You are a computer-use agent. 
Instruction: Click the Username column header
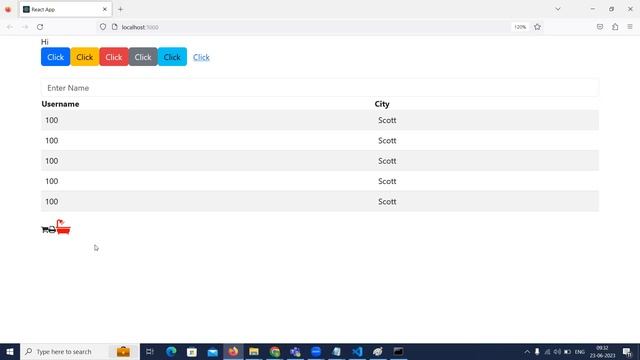60,104
